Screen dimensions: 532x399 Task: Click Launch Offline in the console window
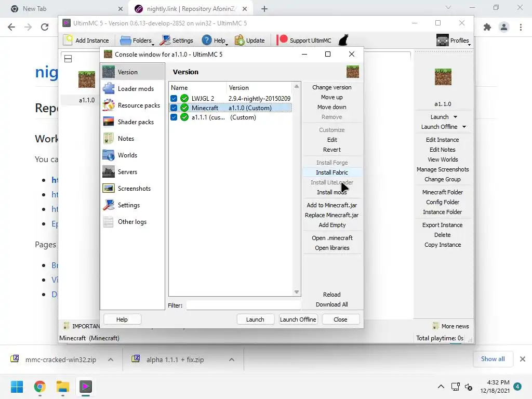pyautogui.click(x=298, y=320)
